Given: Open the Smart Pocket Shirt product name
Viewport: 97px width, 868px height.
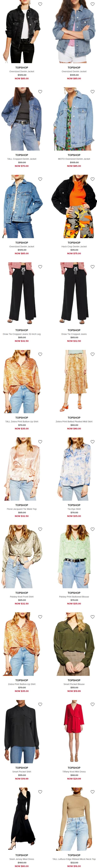Looking at the screenshot, I should point(22,772).
